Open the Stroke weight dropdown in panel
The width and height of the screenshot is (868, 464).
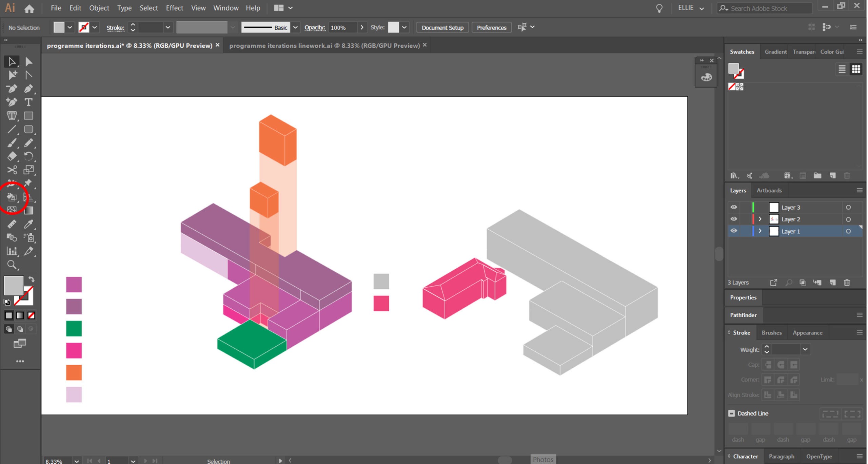tap(805, 349)
